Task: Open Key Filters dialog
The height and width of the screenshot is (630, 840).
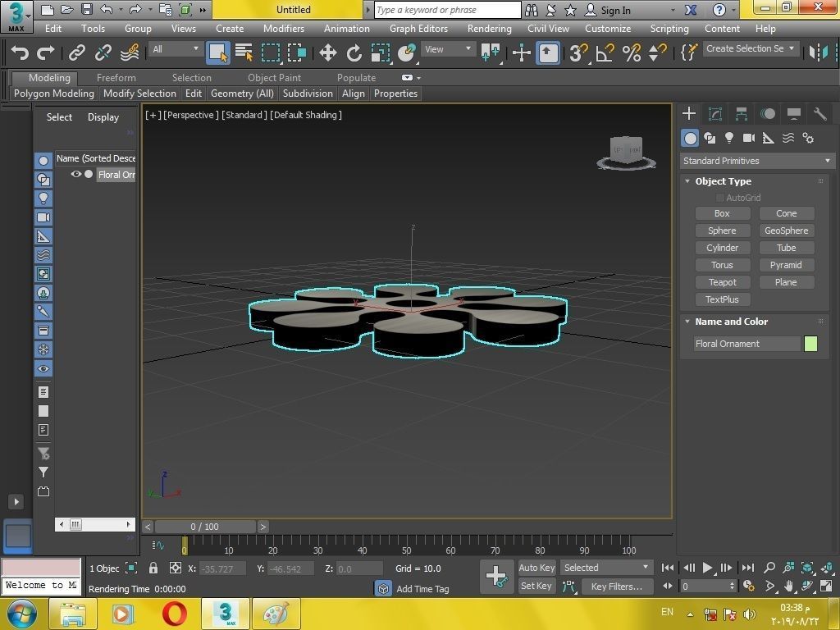Action: (x=617, y=587)
